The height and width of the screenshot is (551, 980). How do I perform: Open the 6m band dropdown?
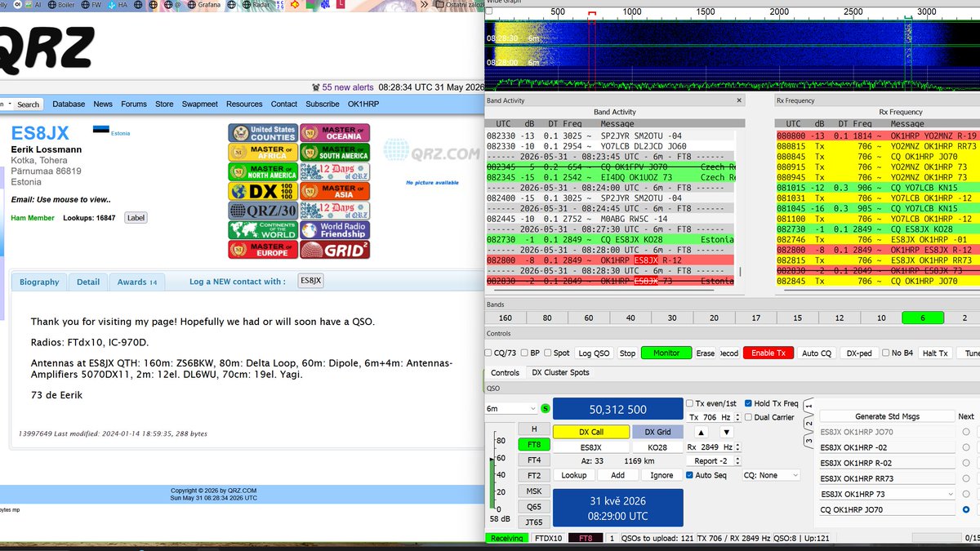pos(511,409)
